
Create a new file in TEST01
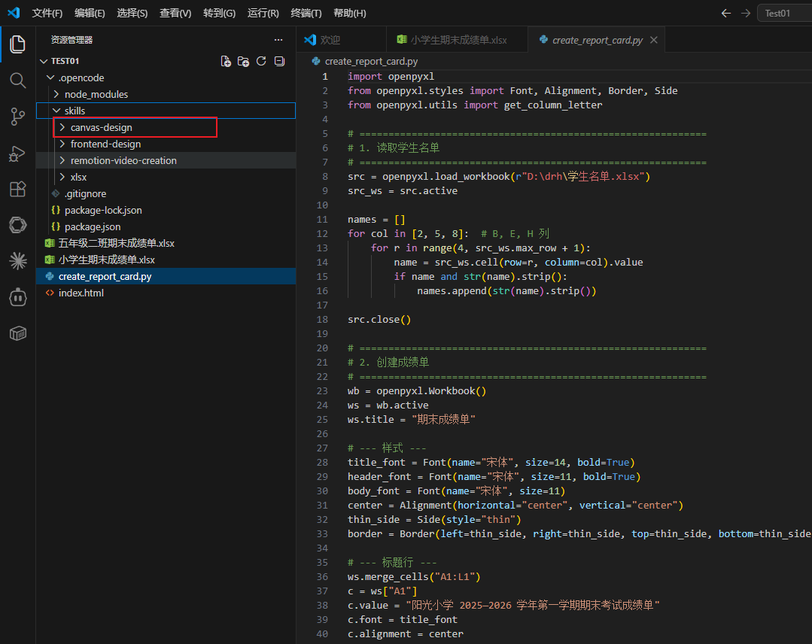tap(226, 61)
